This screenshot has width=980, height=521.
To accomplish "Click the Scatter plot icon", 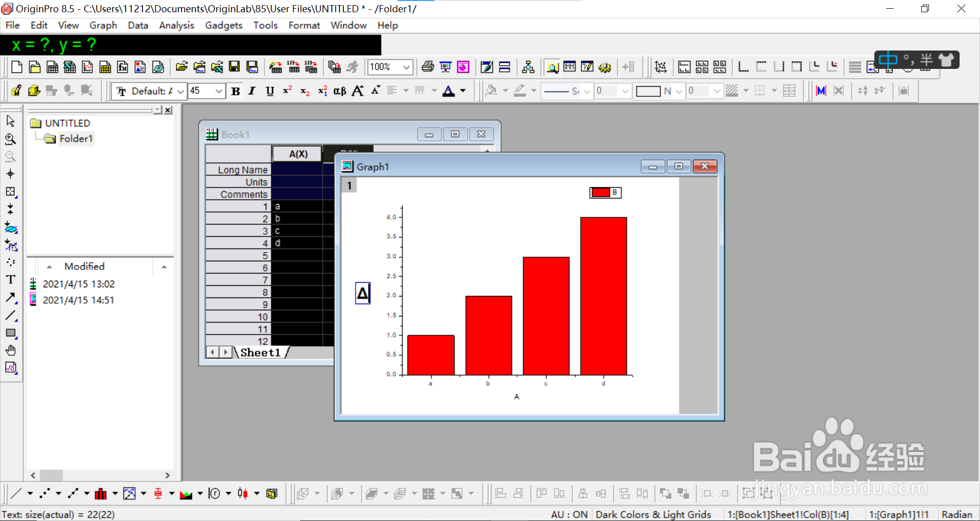I will coord(44,493).
